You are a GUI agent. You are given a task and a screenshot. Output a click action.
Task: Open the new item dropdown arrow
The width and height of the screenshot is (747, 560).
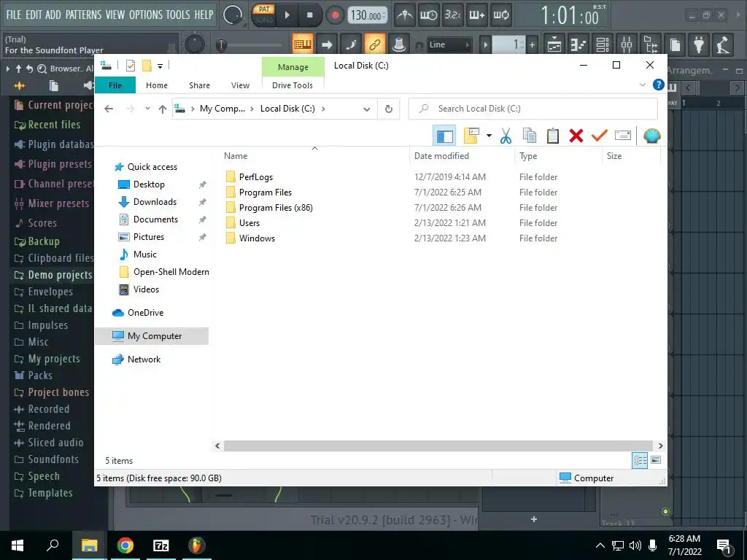(489, 136)
